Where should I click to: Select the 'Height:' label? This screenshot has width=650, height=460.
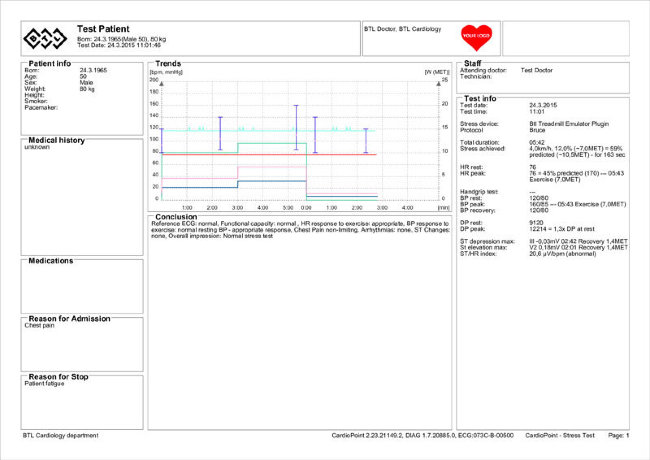coord(34,95)
